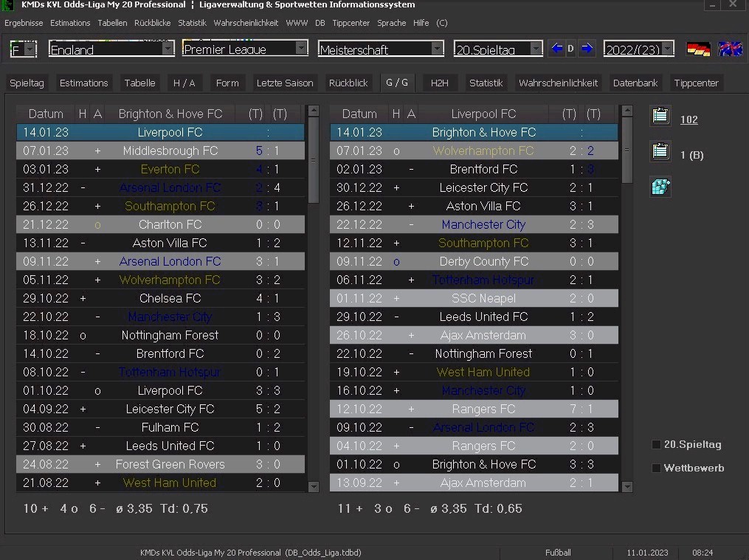Switch to the Estimations tab
The height and width of the screenshot is (560, 749).
click(83, 83)
